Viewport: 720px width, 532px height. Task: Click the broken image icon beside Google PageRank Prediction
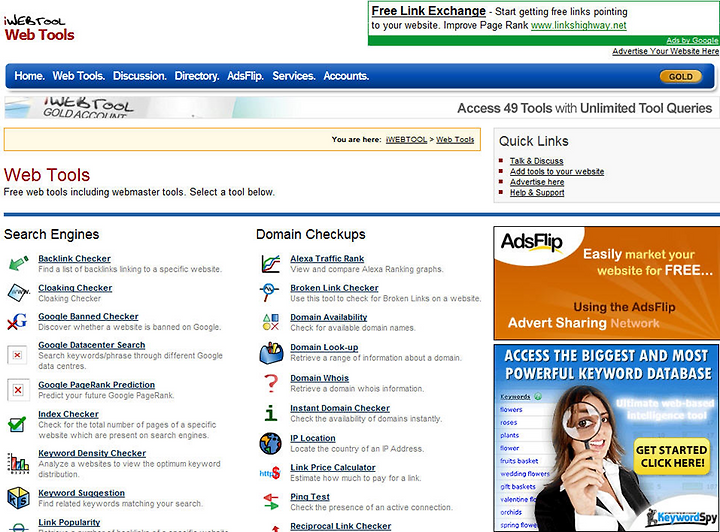pyautogui.click(x=18, y=390)
